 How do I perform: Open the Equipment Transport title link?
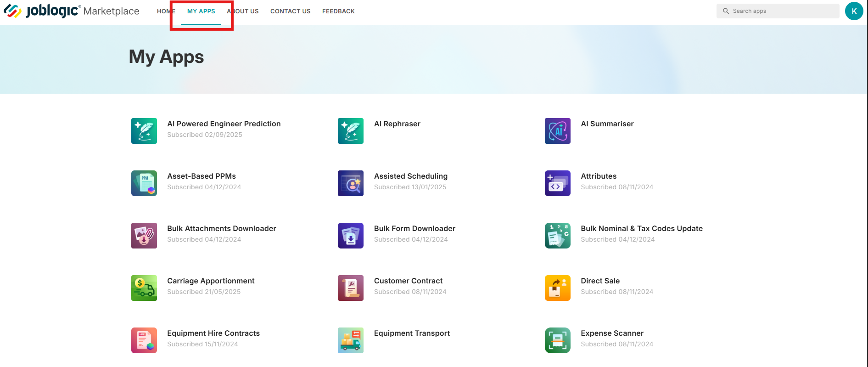point(412,333)
